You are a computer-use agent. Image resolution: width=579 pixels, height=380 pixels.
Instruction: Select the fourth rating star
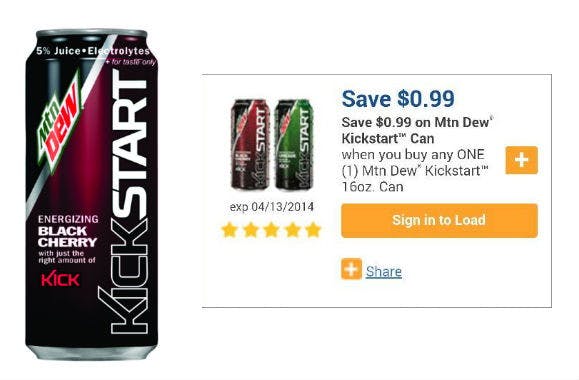point(292,230)
